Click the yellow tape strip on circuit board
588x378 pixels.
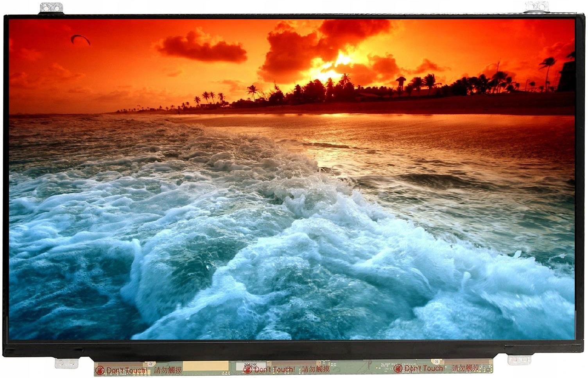coord(205,366)
